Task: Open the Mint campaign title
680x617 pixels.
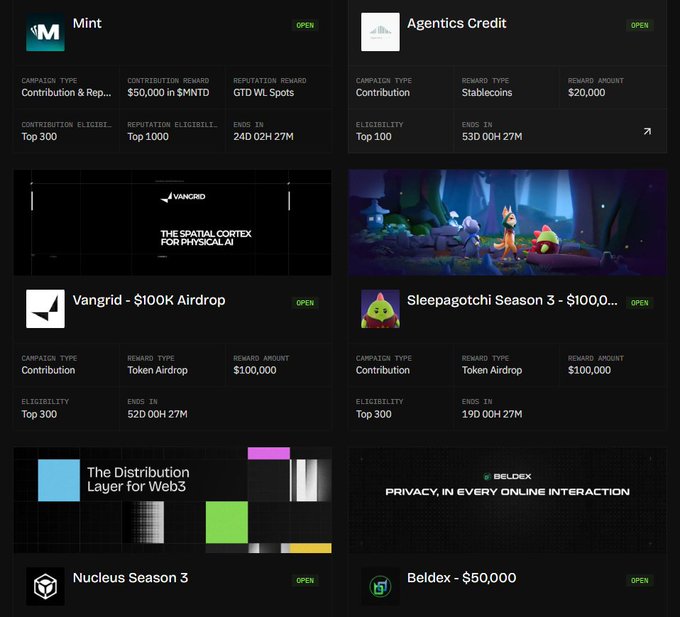Action: 87,23
